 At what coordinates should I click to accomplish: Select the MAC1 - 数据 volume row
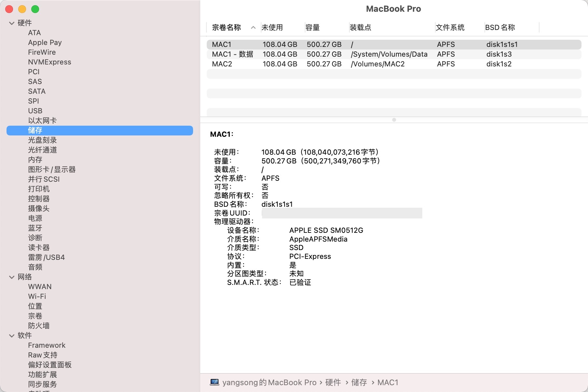point(394,54)
